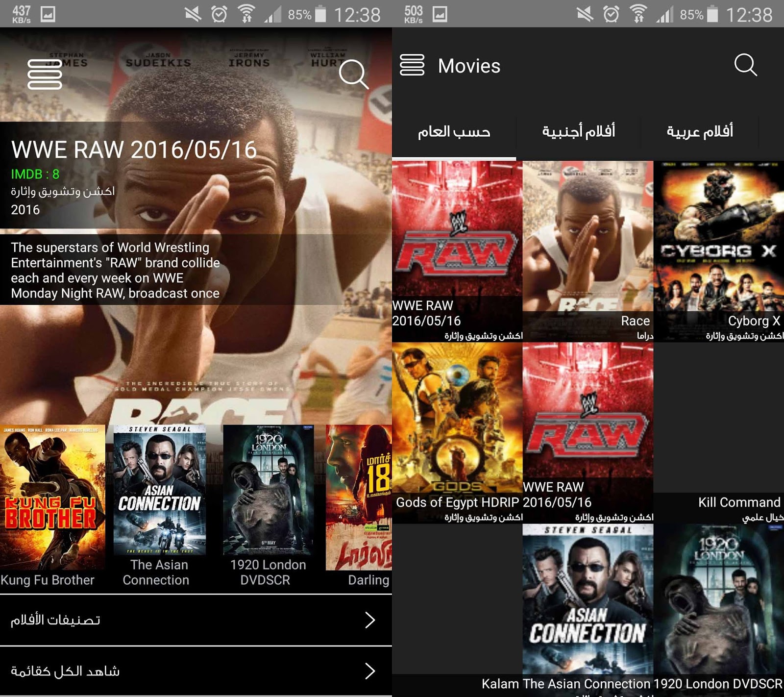This screenshot has height=697, width=784.
Task: Select the 1920 London DVDSCR tile in Movies grid
Action: click(719, 610)
